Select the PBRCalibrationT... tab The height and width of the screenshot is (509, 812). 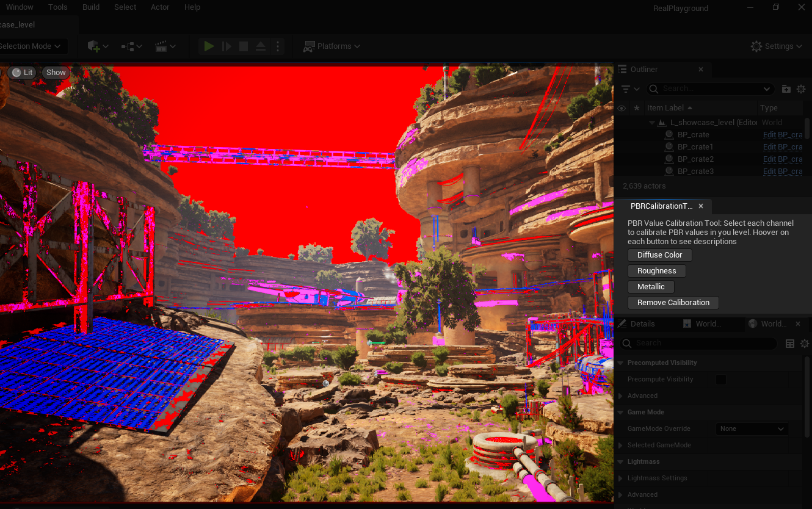click(662, 206)
